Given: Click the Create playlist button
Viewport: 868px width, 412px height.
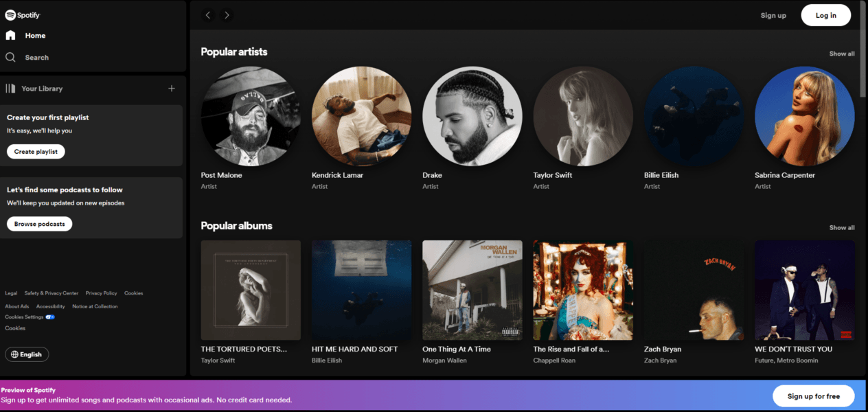Looking at the screenshot, I should click(x=35, y=151).
